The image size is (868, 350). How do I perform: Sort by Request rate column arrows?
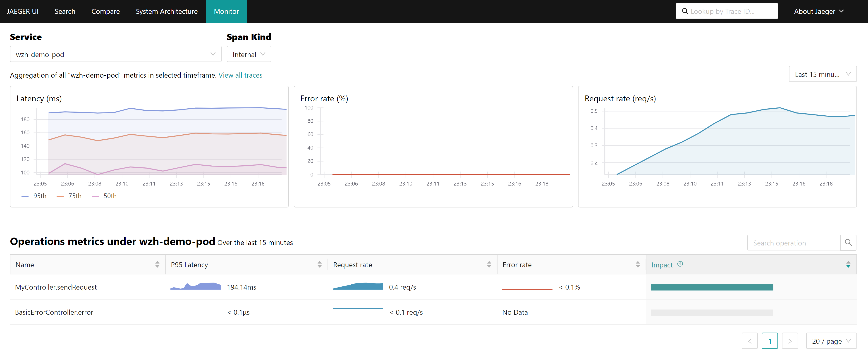[489, 264]
